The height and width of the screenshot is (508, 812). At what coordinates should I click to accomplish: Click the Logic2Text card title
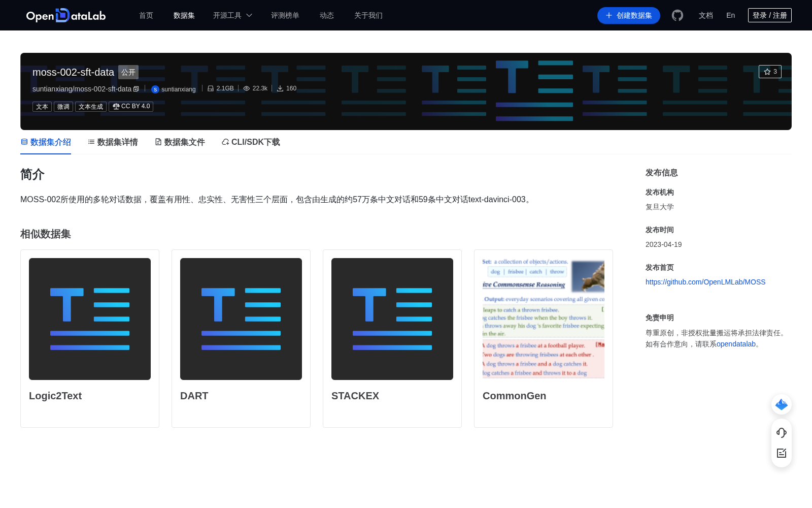[55, 396]
